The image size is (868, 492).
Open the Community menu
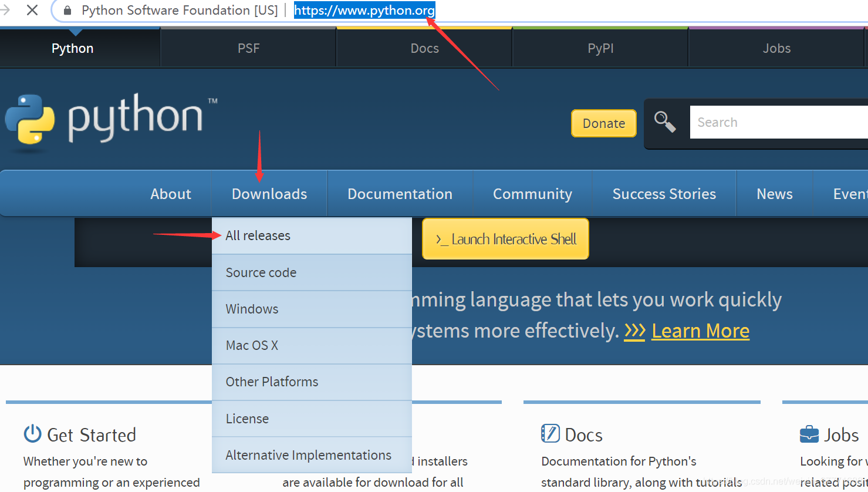(x=533, y=194)
